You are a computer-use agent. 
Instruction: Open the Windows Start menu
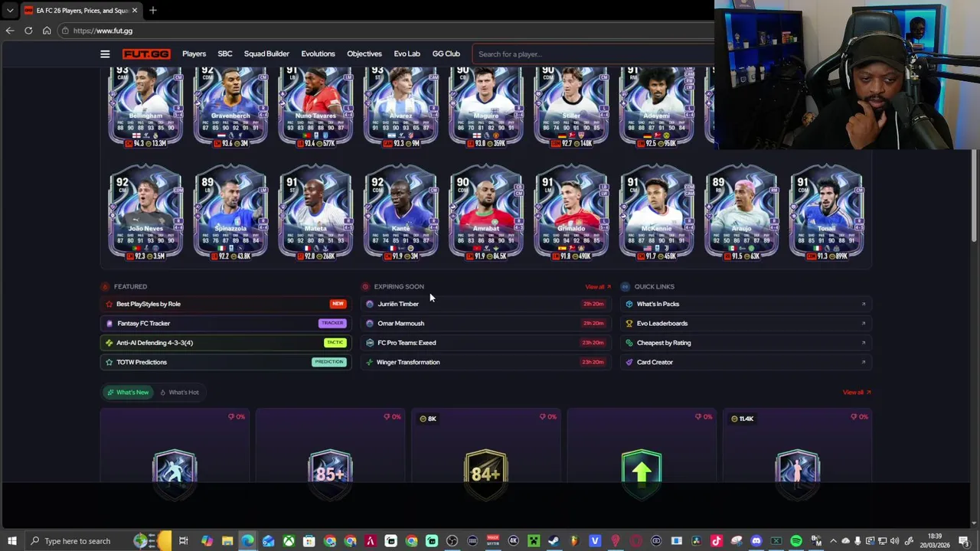[11, 541]
